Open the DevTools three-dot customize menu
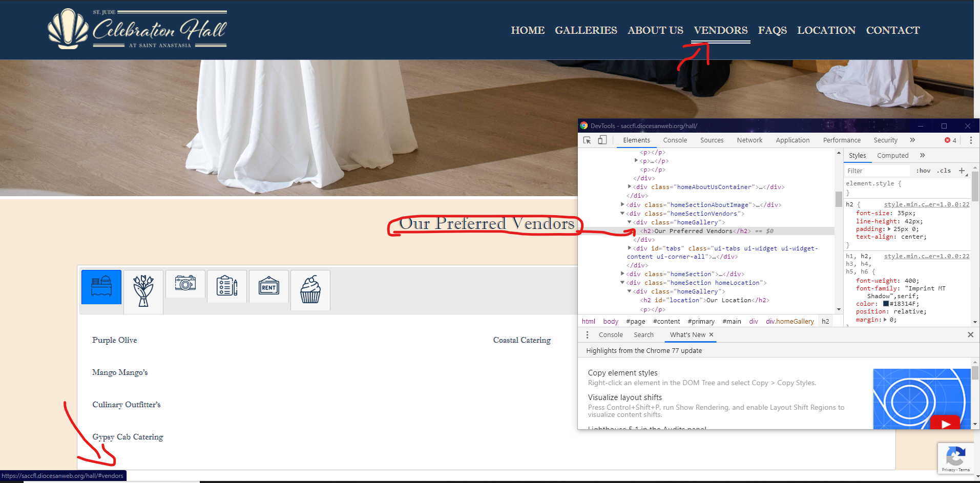This screenshot has height=483, width=980. point(971,140)
